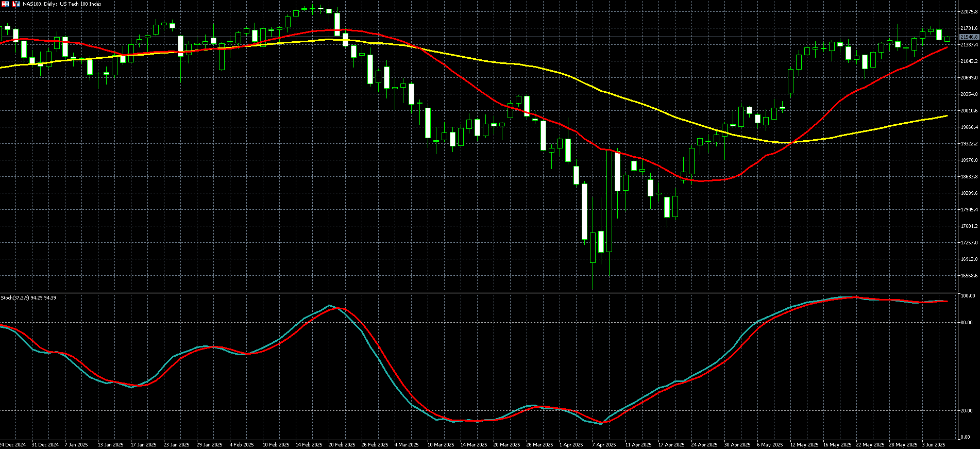
Task: Click the 18633.8 price axis label
Action: point(969,177)
